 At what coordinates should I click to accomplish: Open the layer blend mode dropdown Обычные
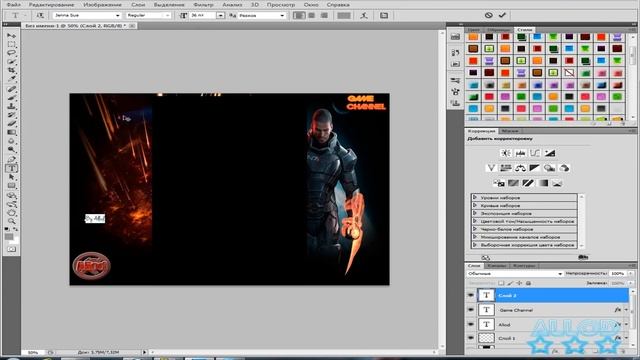[x=515, y=273]
